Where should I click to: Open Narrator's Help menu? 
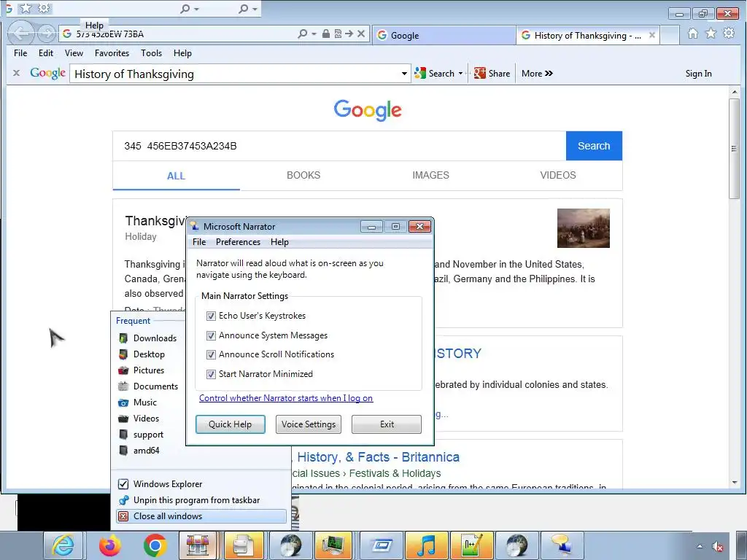tap(279, 242)
